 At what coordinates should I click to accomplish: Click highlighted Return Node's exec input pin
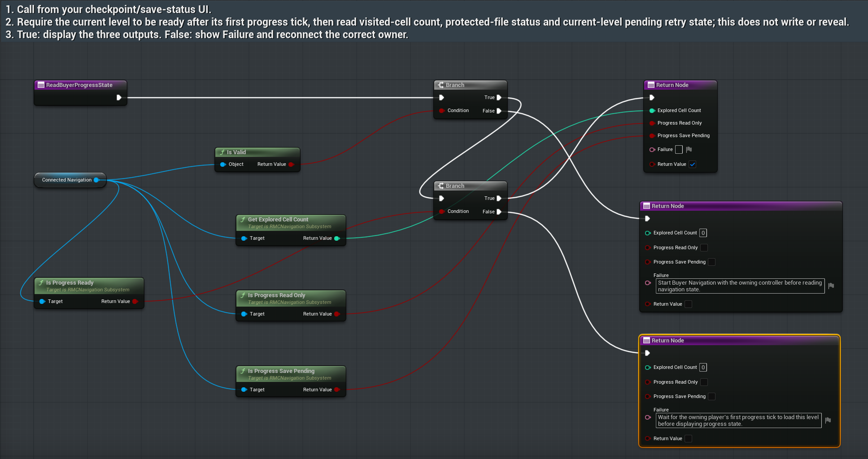[x=647, y=353]
